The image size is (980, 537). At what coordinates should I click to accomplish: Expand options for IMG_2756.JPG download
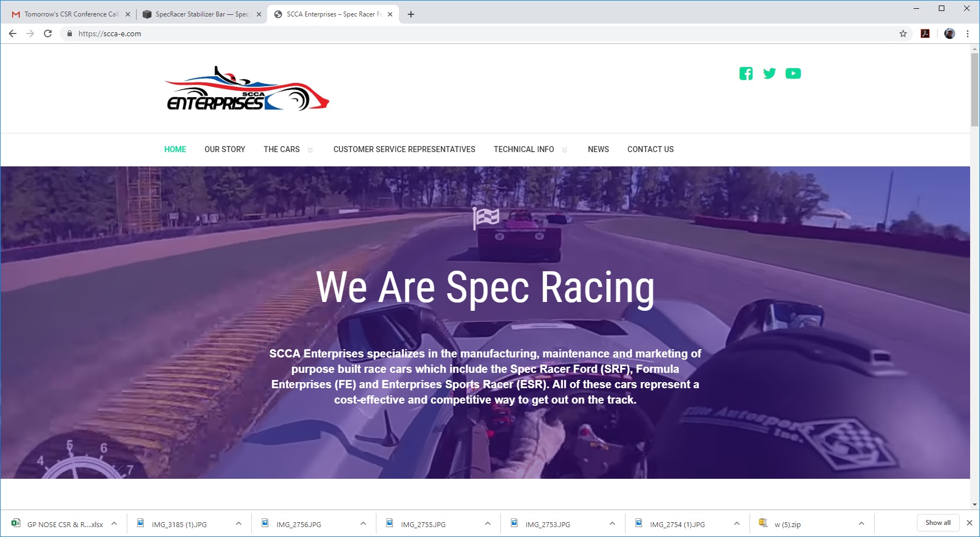[x=363, y=524]
